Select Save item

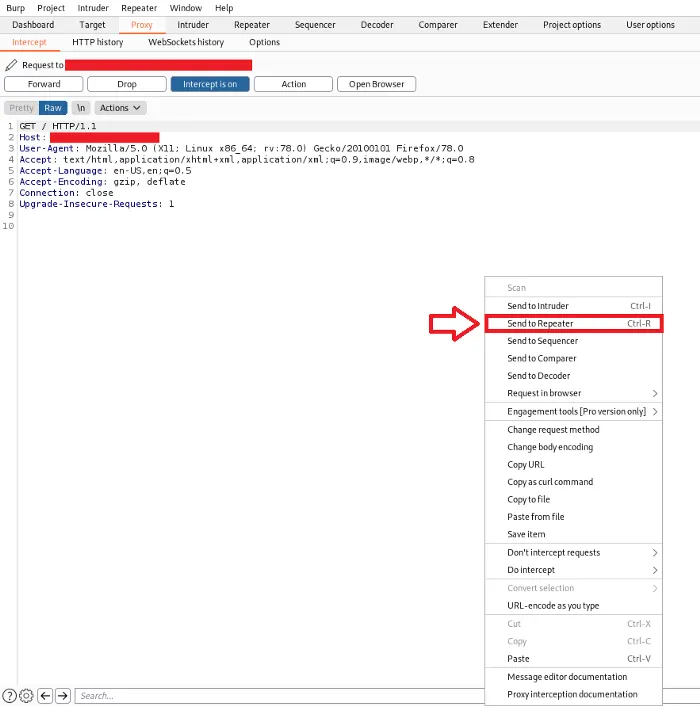[573, 534]
